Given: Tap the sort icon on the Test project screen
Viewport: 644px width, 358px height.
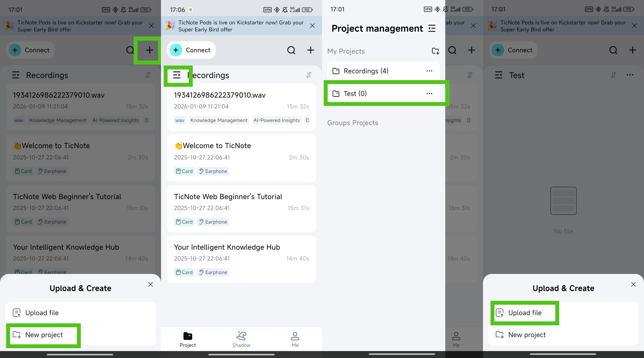Looking at the screenshot, I should click(x=613, y=75).
